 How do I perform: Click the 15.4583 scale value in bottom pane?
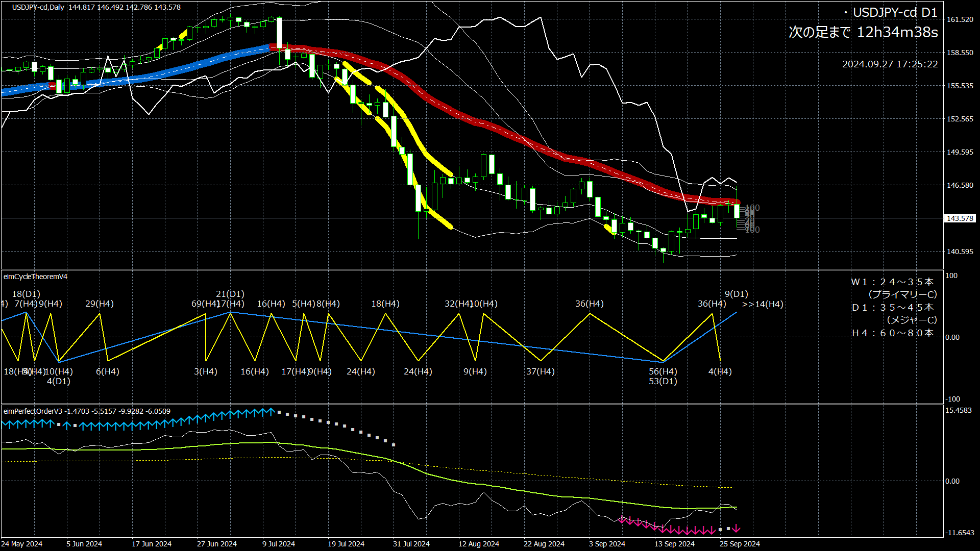959,410
